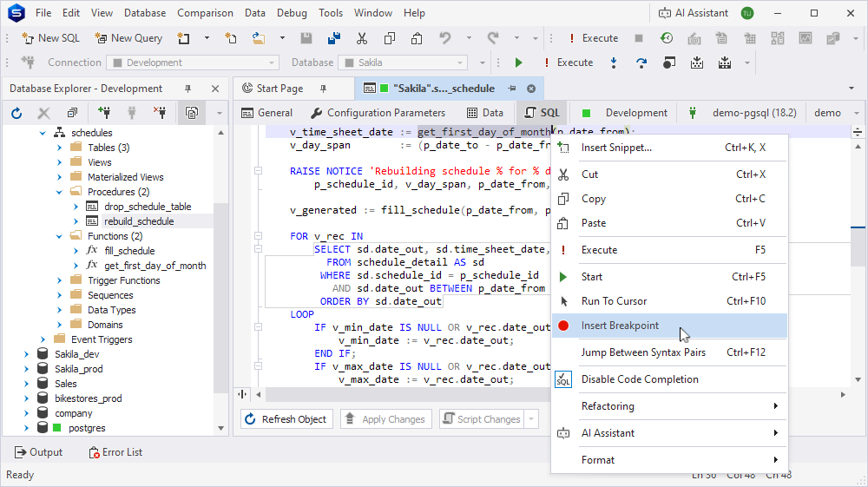Screen dimensions: 868x487
Task: Switch to the Data tab
Action: [x=485, y=113]
